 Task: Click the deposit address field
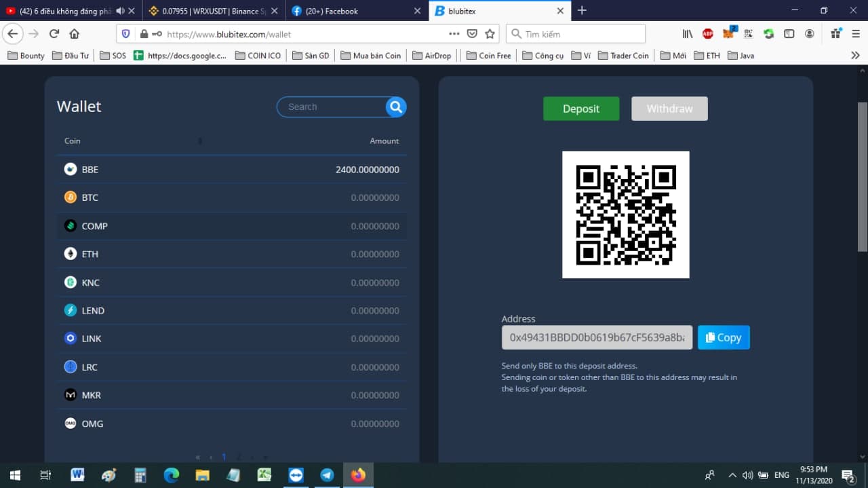click(x=597, y=337)
